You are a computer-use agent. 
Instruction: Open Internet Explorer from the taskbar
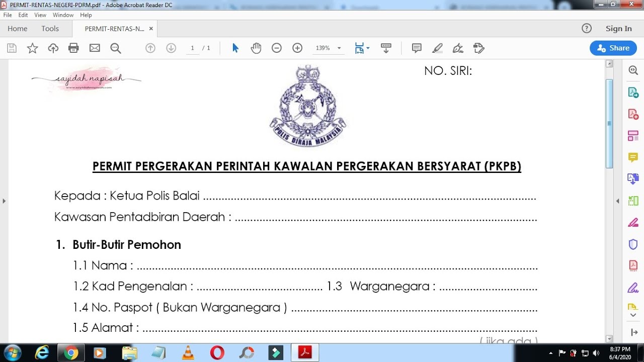point(43,353)
